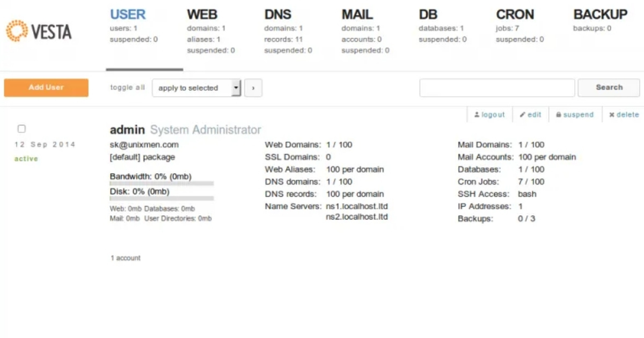
Task: Open the USER tab
Action: (x=128, y=14)
